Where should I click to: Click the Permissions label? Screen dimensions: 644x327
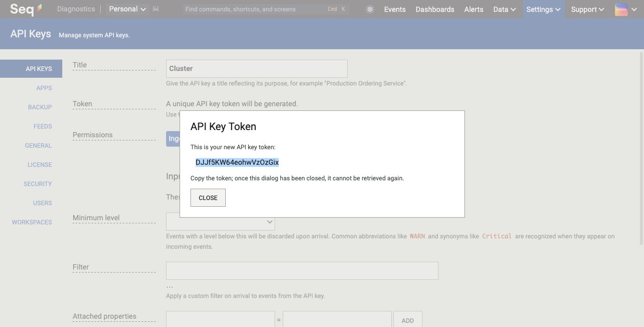pos(92,135)
